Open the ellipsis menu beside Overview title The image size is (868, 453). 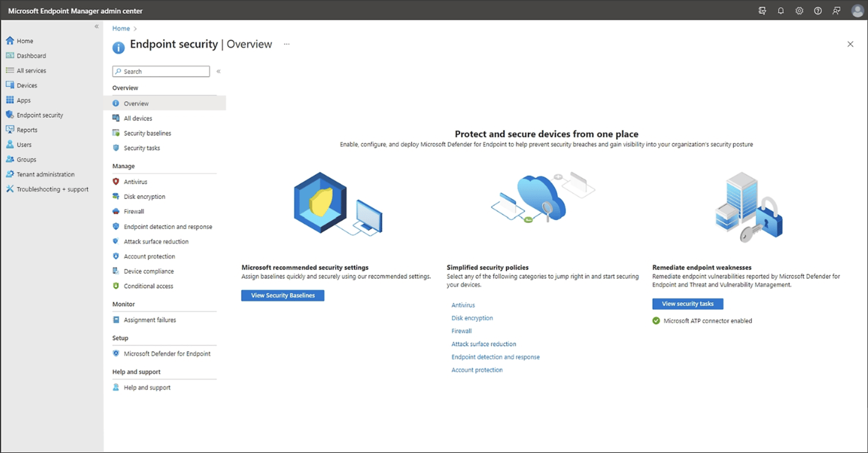click(x=286, y=44)
